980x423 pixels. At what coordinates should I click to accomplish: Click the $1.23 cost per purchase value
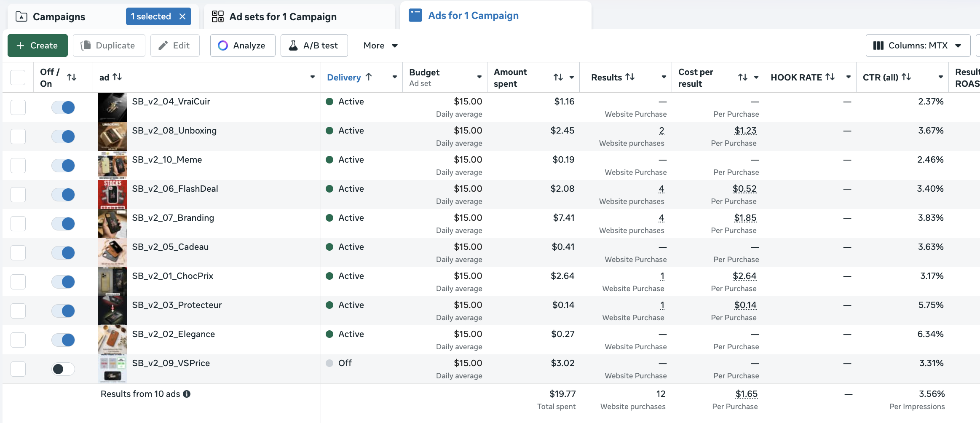tap(745, 131)
